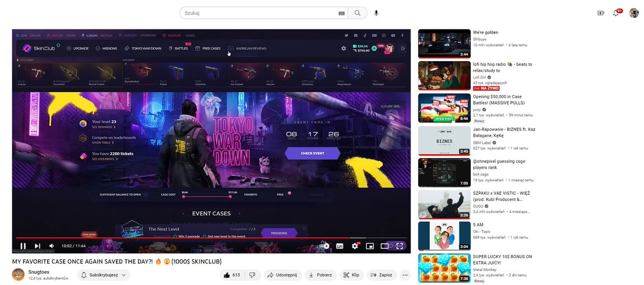644x285 pixels.
Task: Toggle the sufficient balance to open checkbox
Action: coord(145,194)
